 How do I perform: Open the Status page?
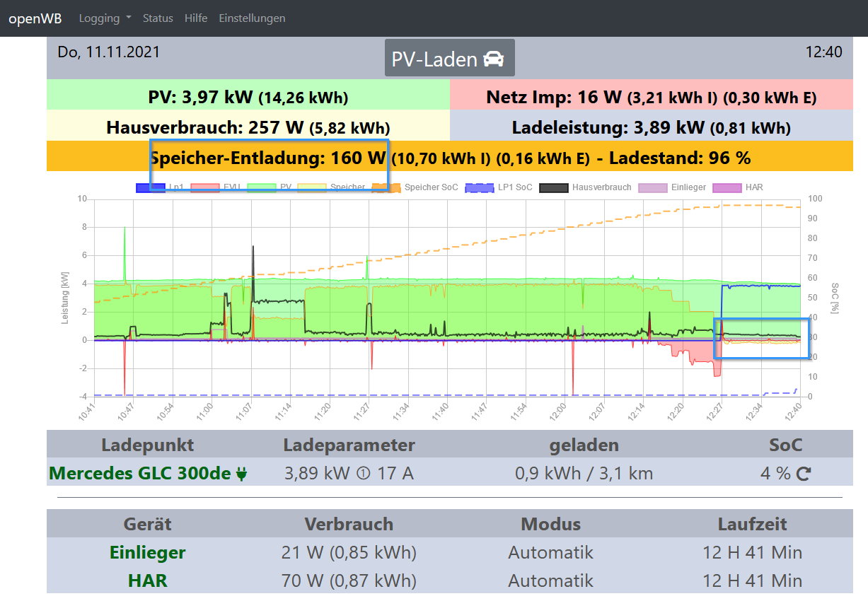click(158, 18)
